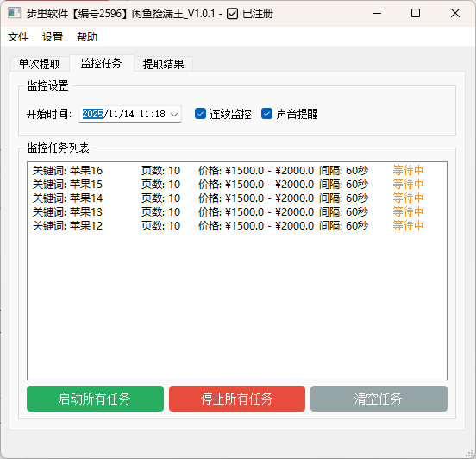Select the 苹果15 task row
476x459 pixels.
[x=237, y=185]
